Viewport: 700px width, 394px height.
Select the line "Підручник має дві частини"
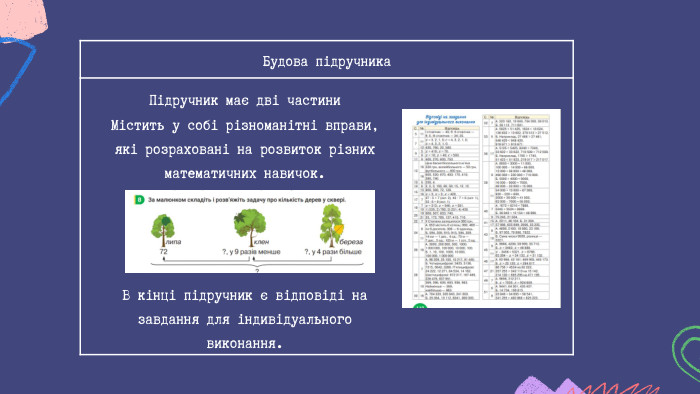coord(244,100)
